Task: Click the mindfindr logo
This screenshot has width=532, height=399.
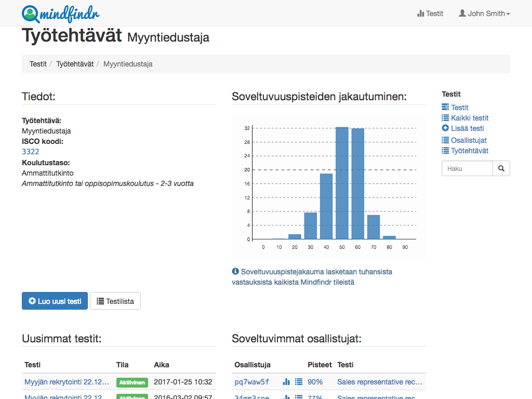Action: click(x=61, y=14)
